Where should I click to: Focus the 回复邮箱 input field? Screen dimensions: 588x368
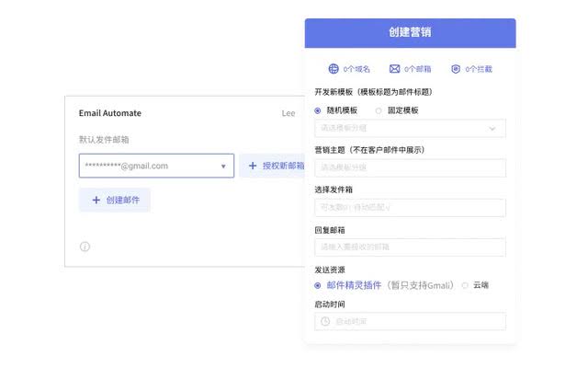coord(410,247)
